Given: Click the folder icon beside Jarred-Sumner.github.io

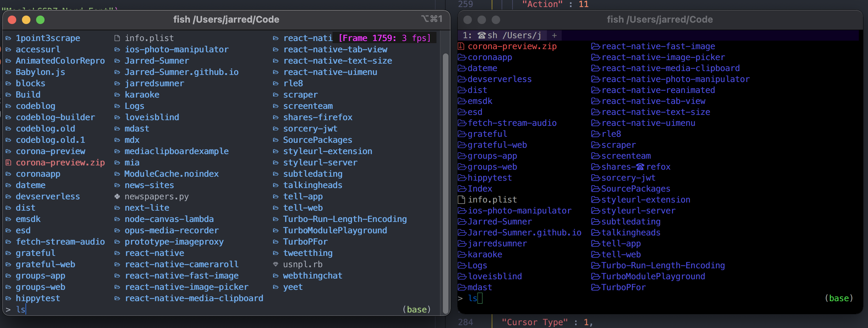Looking at the screenshot, I should point(117,72).
